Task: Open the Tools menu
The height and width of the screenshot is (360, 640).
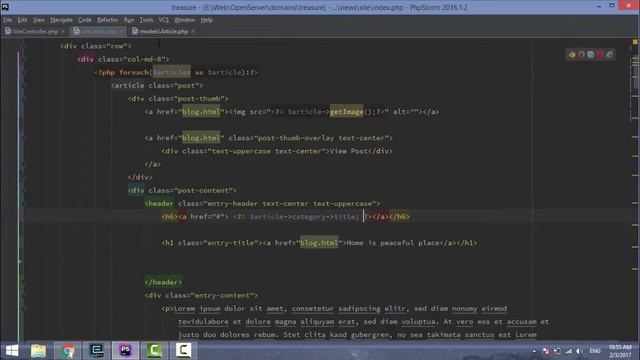Action: 146,20
